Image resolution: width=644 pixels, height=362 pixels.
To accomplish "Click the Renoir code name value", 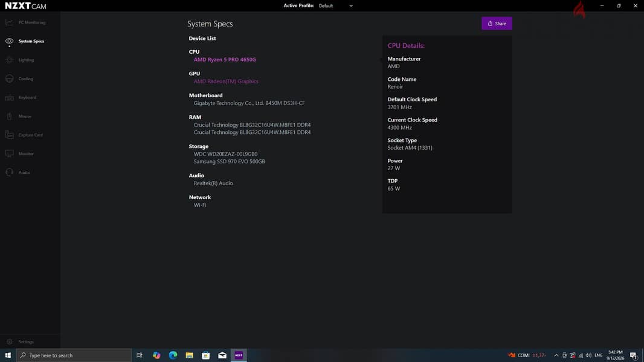I will coord(395,86).
